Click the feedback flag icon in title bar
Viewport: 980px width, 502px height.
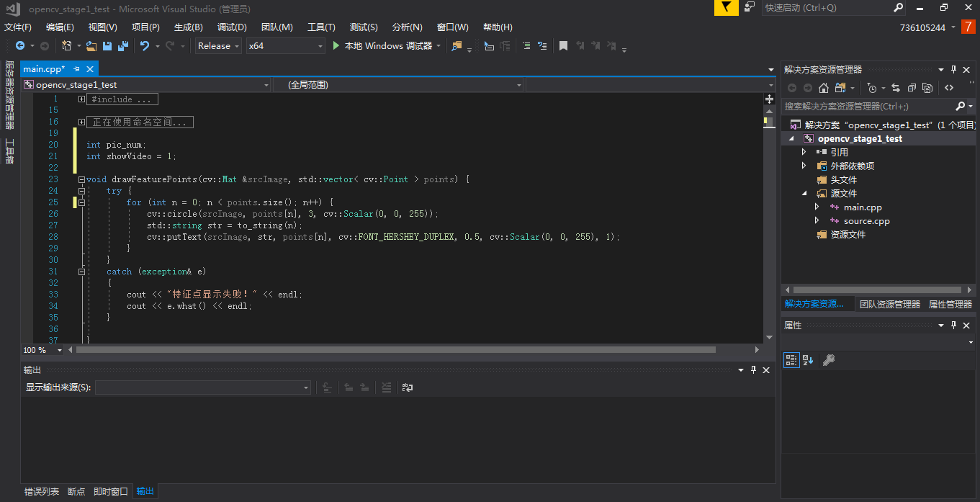click(726, 7)
